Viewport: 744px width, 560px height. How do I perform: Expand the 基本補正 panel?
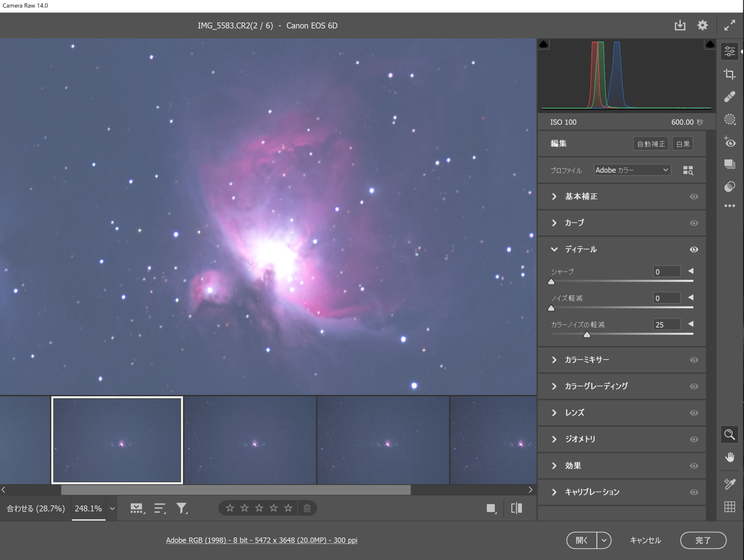pyautogui.click(x=554, y=196)
